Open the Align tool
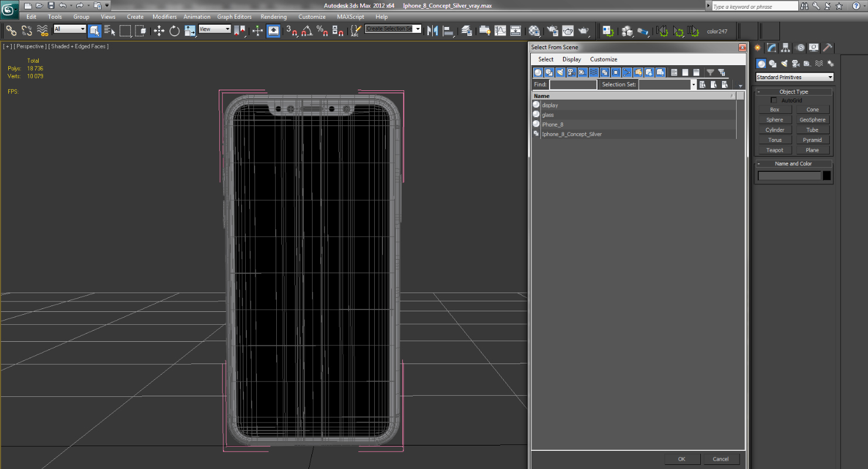This screenshot has height=469, width=868. pos(449,30)
